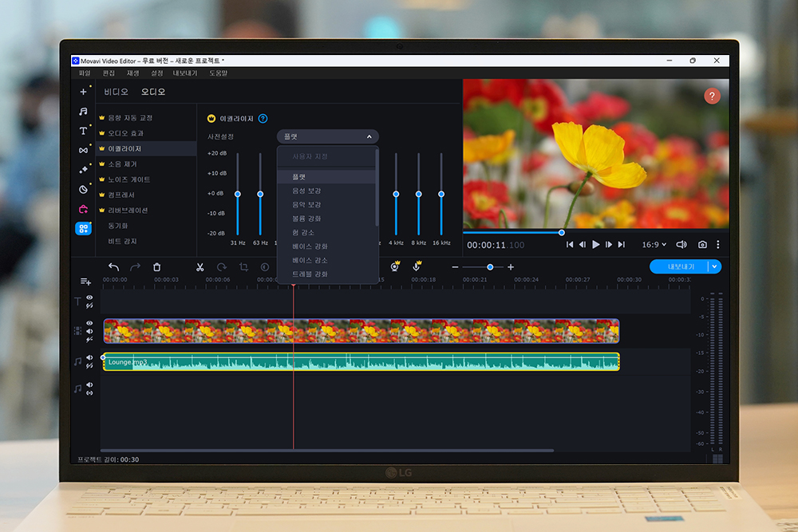This screenshot has width=798, height=532.
Task: Step to the next frame
Action: tap(609, 245)
